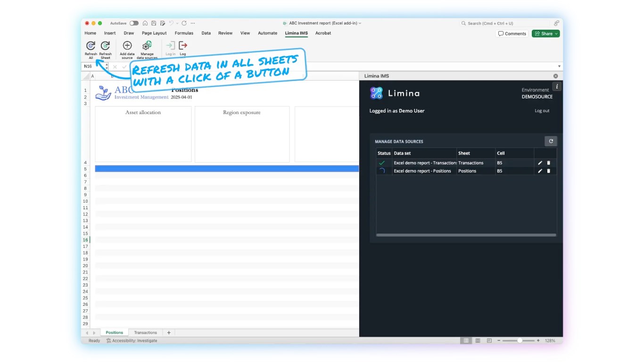Open the document title dropdown chevron
Viewport: 644px width, 362px height.
[x=360, y=23]
